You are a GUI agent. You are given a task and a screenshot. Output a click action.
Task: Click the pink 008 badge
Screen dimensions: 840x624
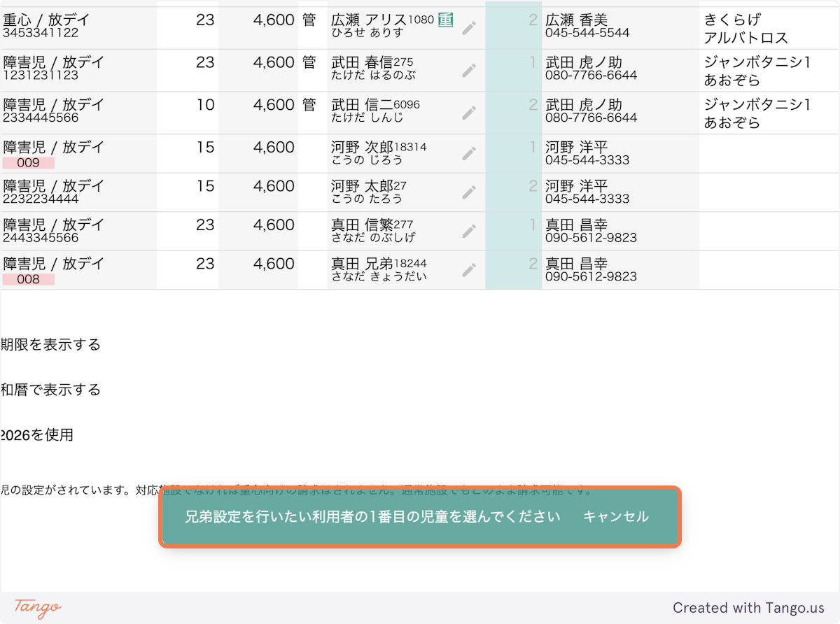click(28, 279)
